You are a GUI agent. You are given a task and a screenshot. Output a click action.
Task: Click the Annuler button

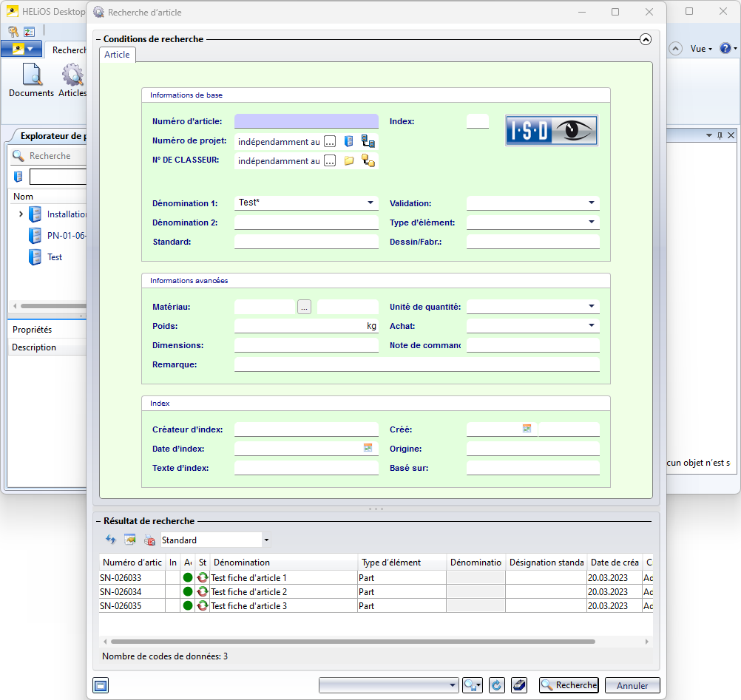point(632,685)
